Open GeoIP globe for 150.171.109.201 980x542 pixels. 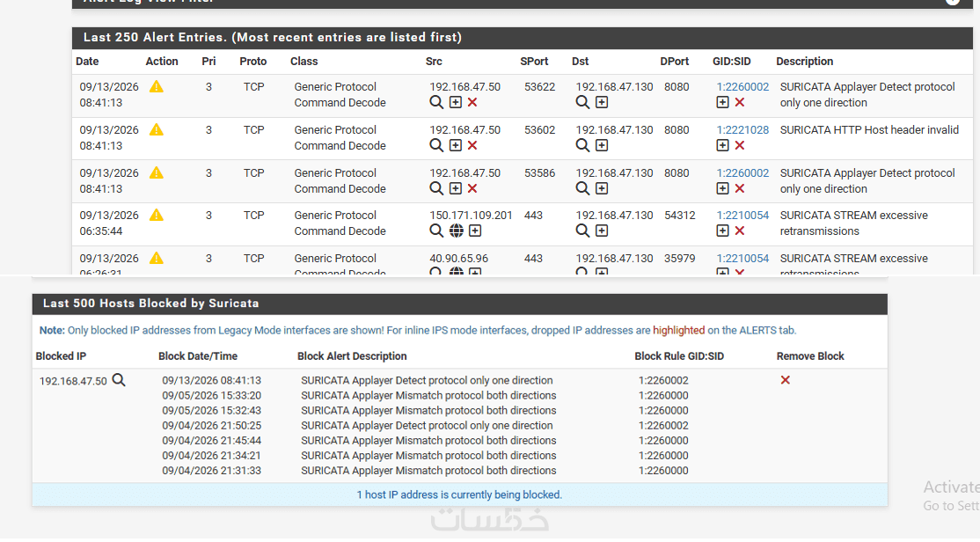457,231
